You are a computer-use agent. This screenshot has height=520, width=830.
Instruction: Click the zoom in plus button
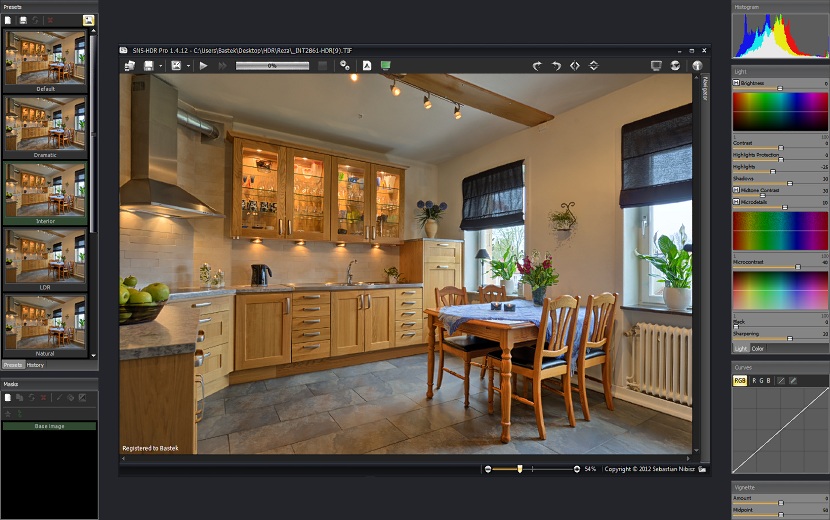click(576, 469)
